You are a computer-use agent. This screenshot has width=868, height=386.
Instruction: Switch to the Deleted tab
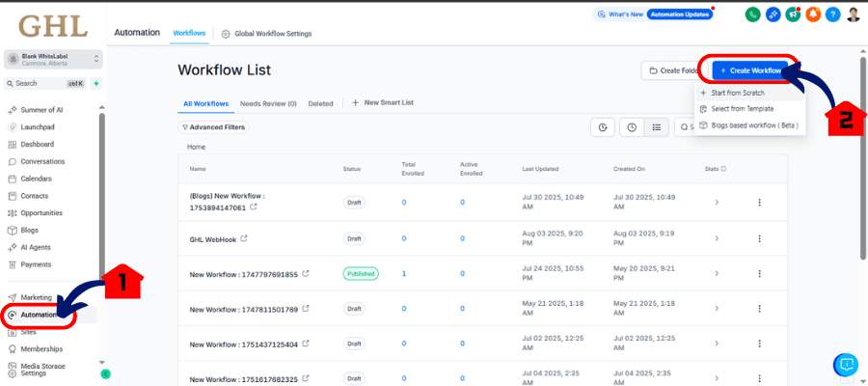[320, 103]
